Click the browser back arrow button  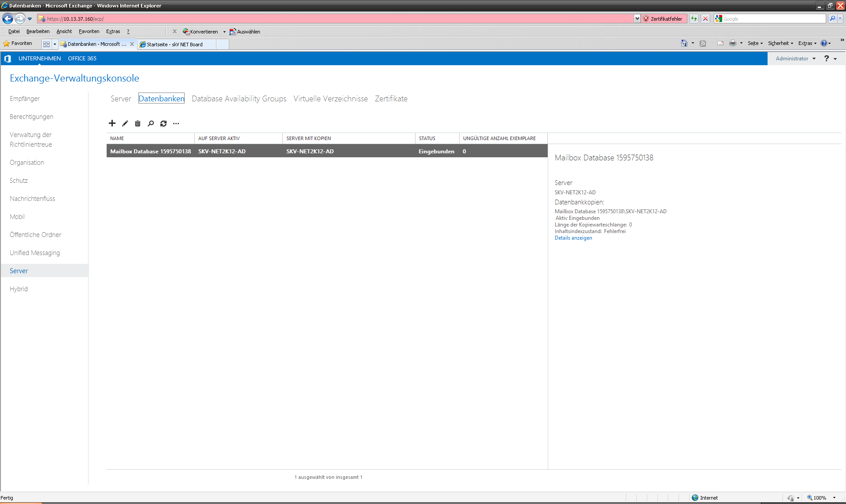coord(7,19)
